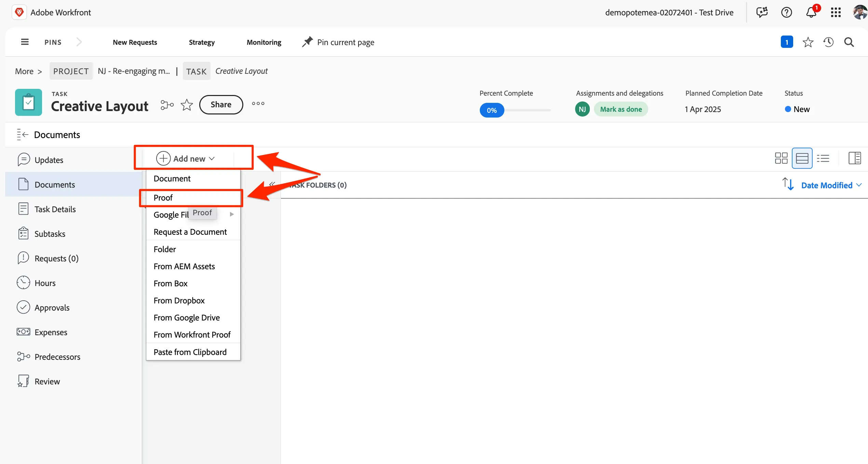Open the task workflow hierarchy icon
Screen dimensions: 868x464
click(x=167, y=105)
